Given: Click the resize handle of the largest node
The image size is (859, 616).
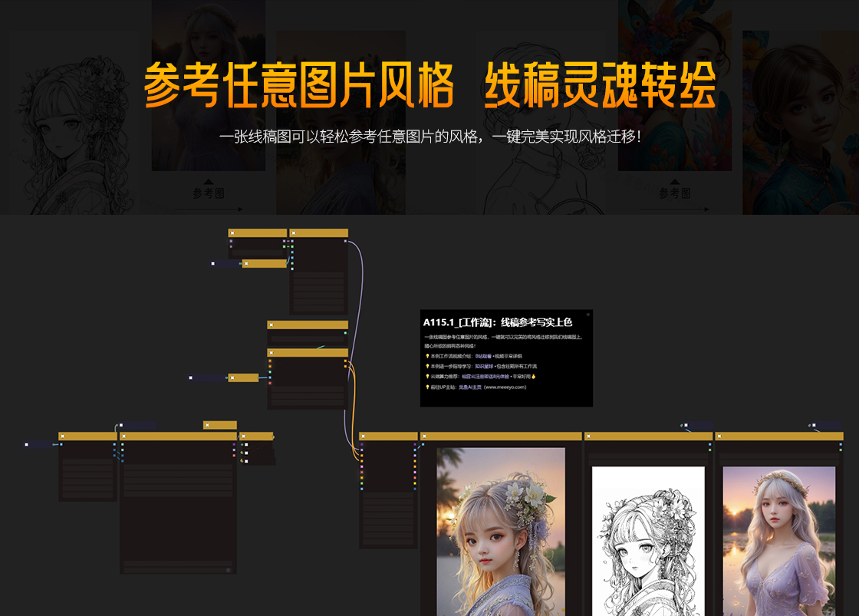Looking at the screenshot, I should point(228,570).
